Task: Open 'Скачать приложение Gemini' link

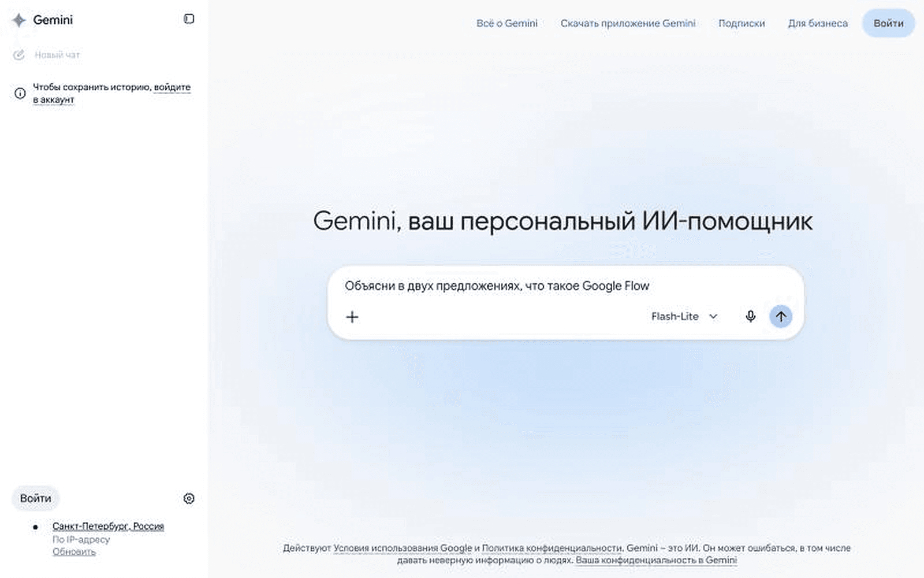Action: (628, 24)
